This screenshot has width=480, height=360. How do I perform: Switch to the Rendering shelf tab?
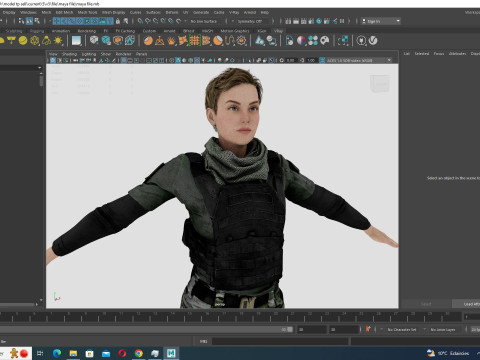[x=87, y=31]
